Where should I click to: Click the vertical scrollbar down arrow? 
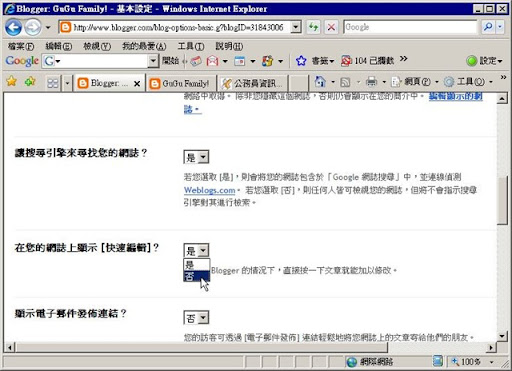point(502,336)
